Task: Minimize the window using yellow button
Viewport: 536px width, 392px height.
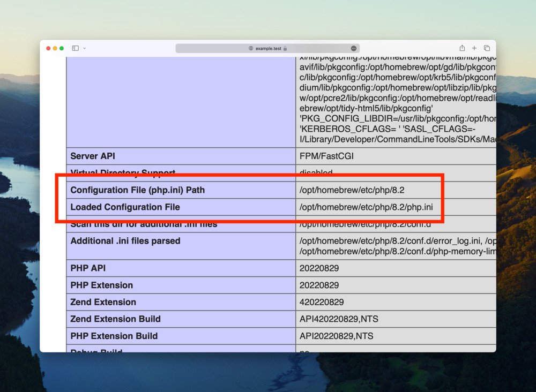Action: (55, 48)
